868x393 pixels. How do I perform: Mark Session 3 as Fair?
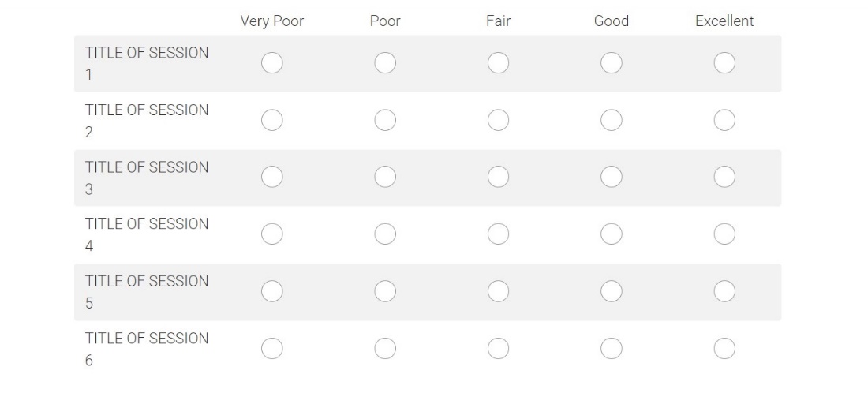point(498,178)
